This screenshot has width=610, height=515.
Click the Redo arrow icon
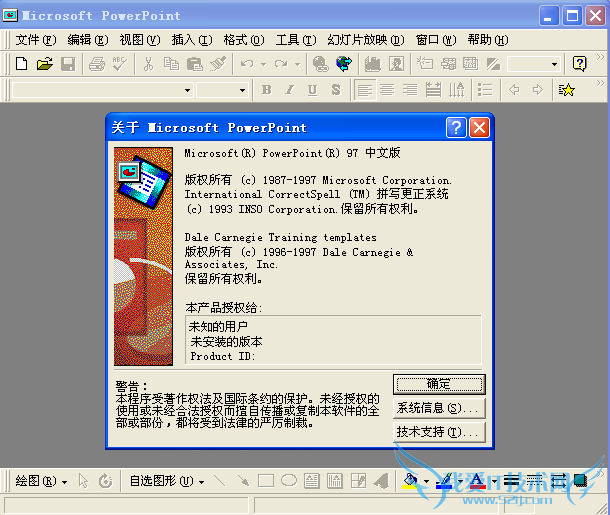281,64
